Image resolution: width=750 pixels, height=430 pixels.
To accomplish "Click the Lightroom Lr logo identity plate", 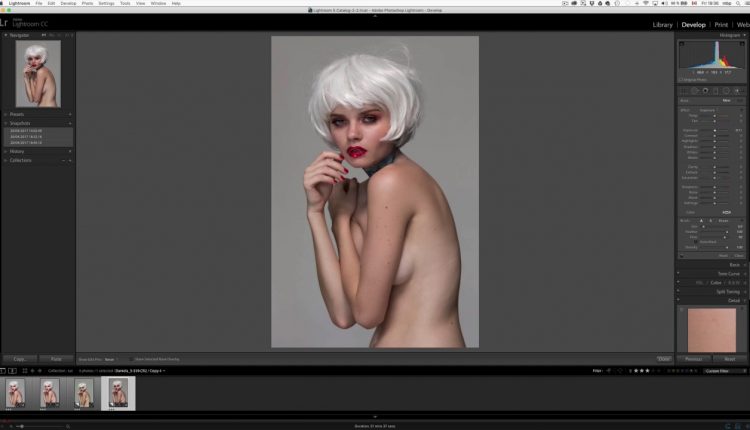I will 4,22.
